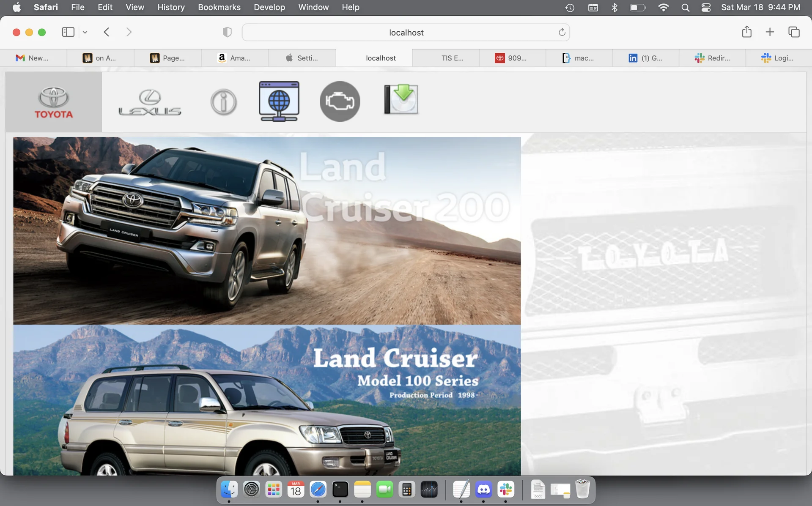Click the localhost address bar
812x506 pixels.
[406, 33]
